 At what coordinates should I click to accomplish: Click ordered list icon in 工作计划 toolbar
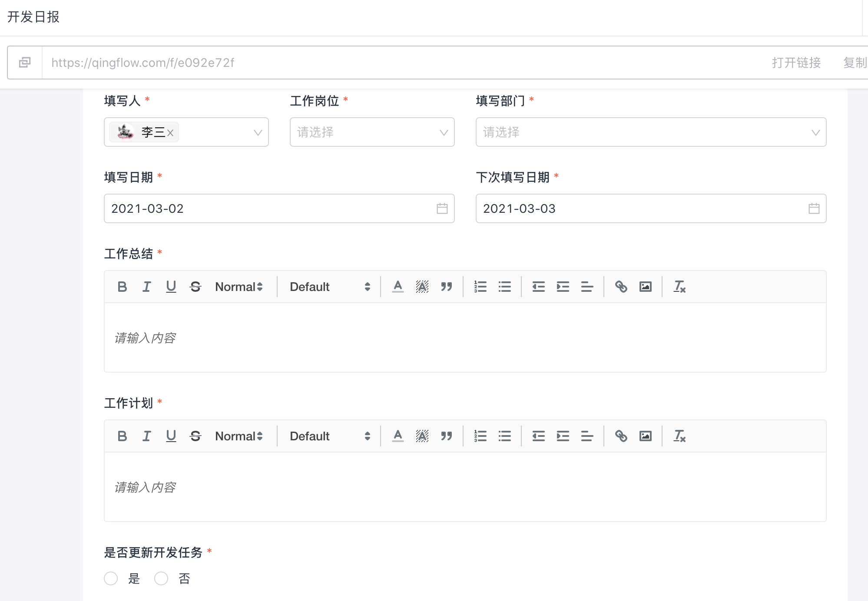pyautogui.click(x=480, y=436)
